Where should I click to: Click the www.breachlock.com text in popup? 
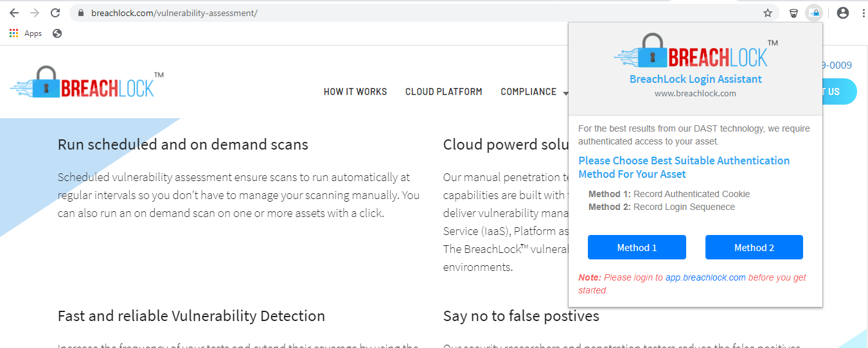click(x=695, y=93)
